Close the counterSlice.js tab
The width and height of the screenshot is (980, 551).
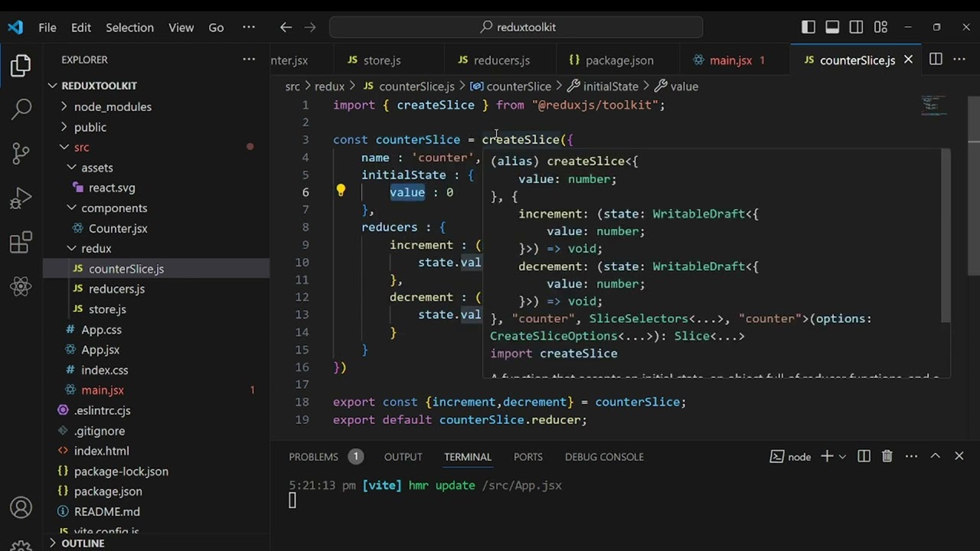(908, 60)
